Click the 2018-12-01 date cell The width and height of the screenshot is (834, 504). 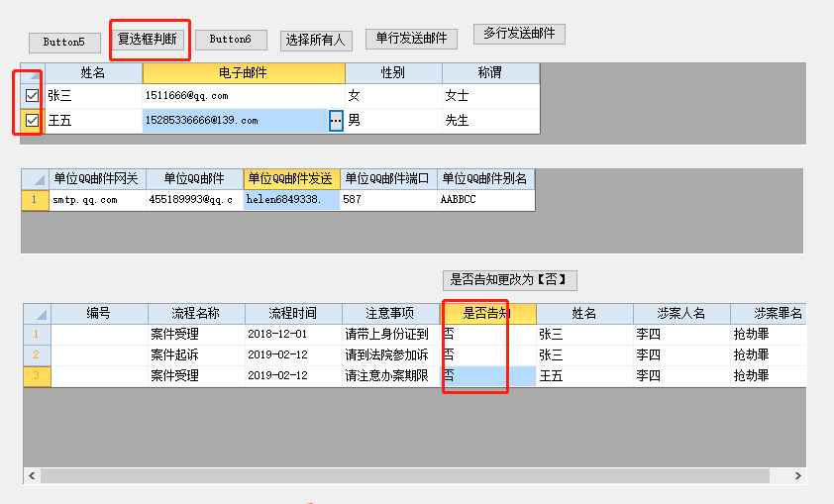pyautogui.click(x=293, y=335)
